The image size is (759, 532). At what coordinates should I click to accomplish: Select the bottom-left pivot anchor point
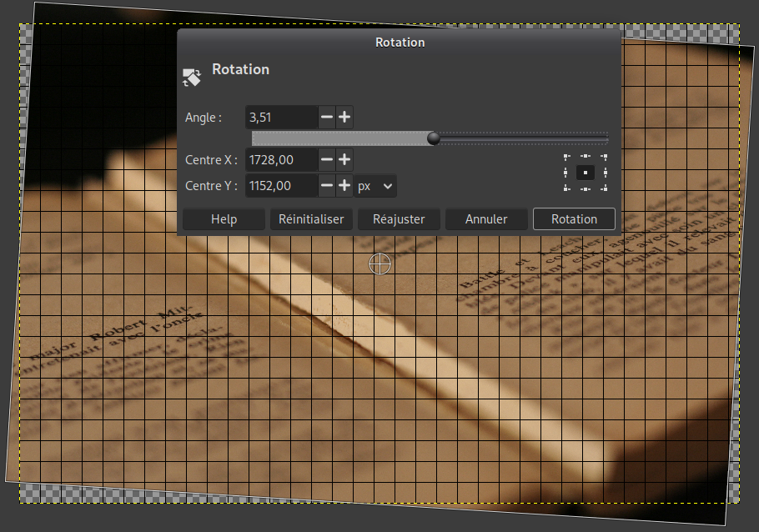(567, 188)
